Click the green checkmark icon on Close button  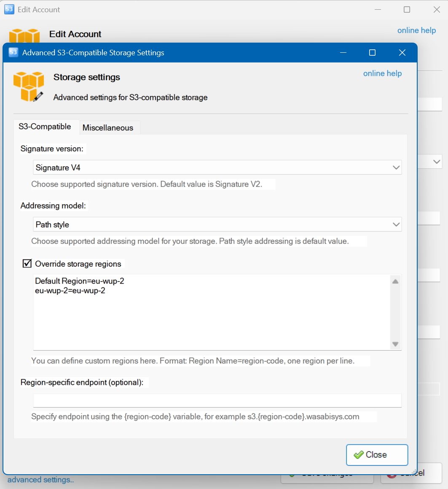click(359, 455)
